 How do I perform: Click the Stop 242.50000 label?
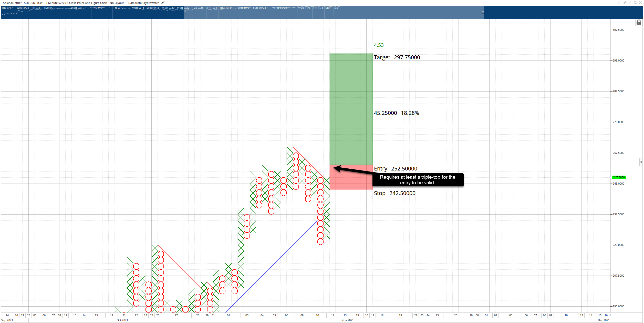[394, 193]
